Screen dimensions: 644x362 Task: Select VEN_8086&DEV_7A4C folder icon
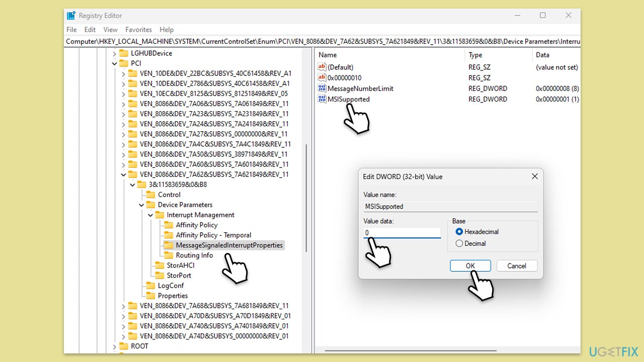[x=133, y=144]
